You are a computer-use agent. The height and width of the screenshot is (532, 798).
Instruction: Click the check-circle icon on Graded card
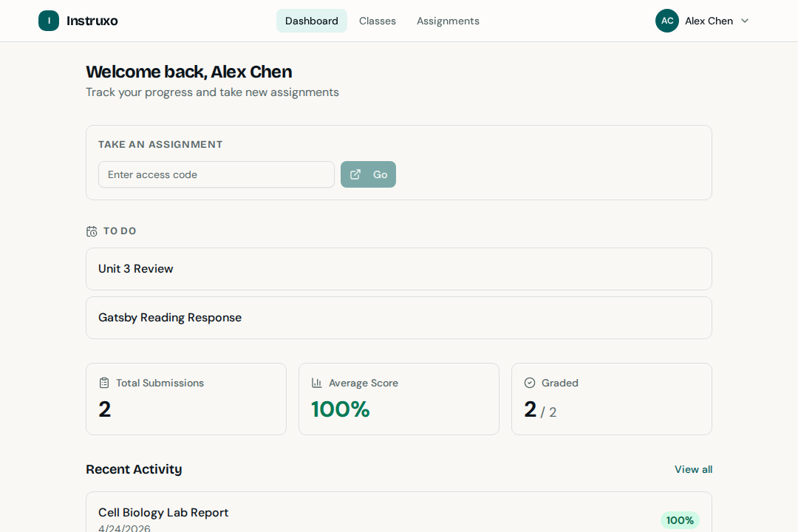point(529,383)
